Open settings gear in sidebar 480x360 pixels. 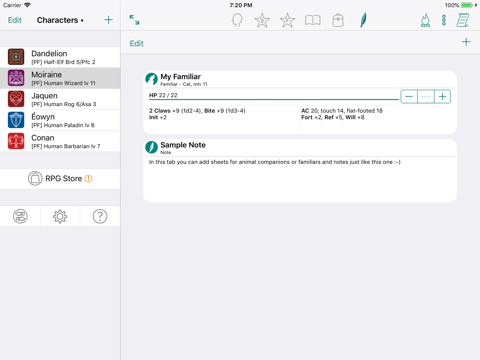pyautogui.click(x=60, y=216)
